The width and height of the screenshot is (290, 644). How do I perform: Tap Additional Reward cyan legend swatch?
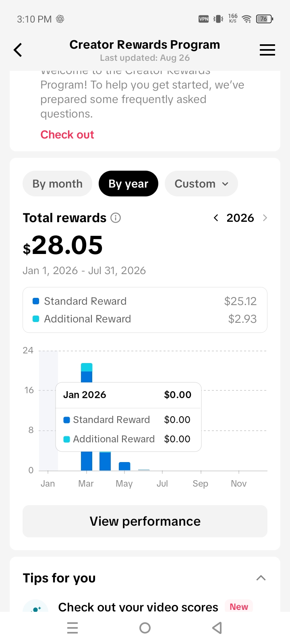pos(36,319)
